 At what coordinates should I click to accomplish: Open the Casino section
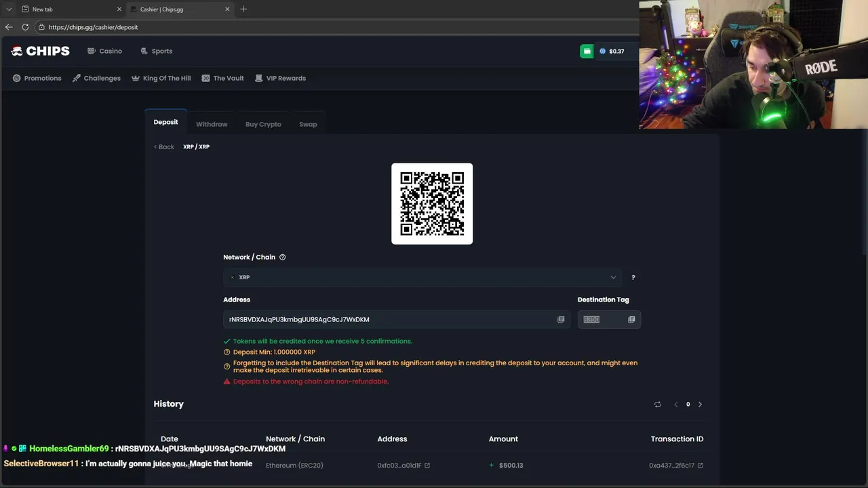[104, 51]
